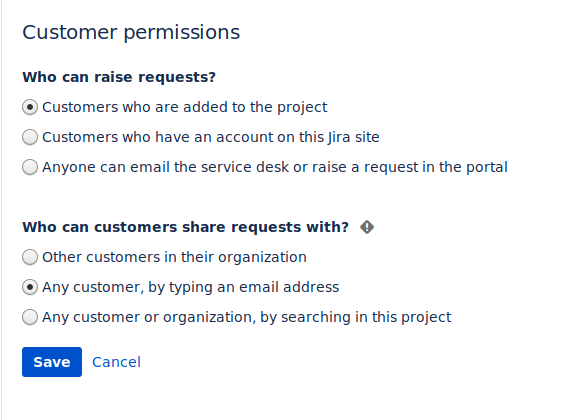Cancel the permission changes
Image resolution: width=588 pixels, height=420 pixels.
pyautogui.click(x=117, y=362)
